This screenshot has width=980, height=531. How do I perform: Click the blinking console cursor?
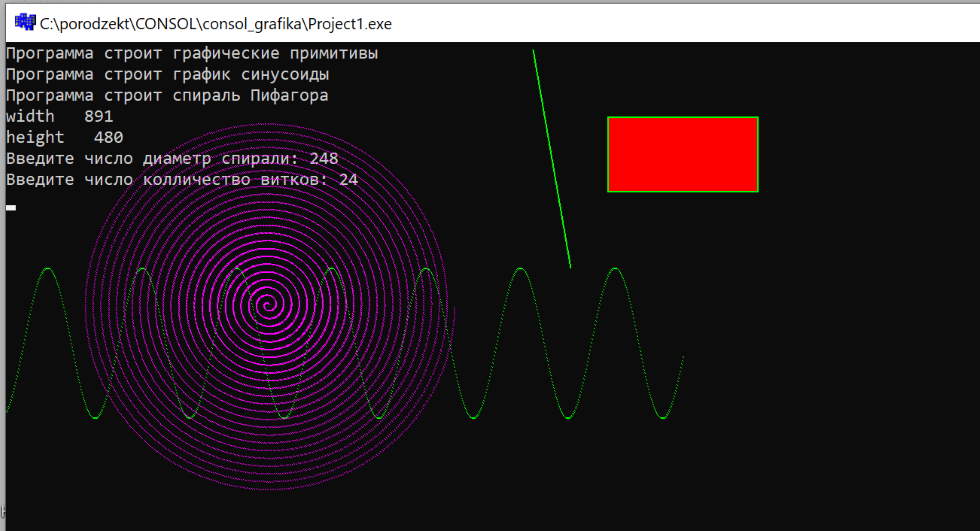(11, 208)
